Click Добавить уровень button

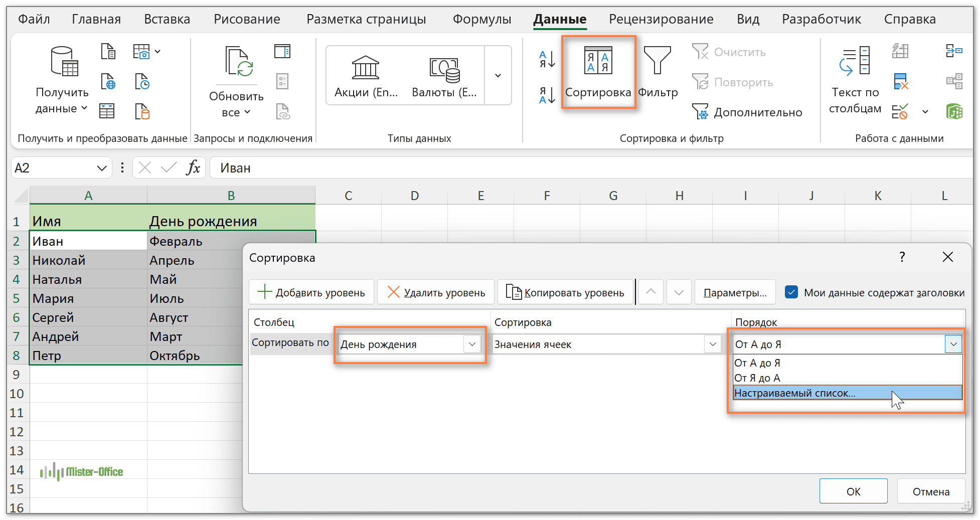coord(311,292)
